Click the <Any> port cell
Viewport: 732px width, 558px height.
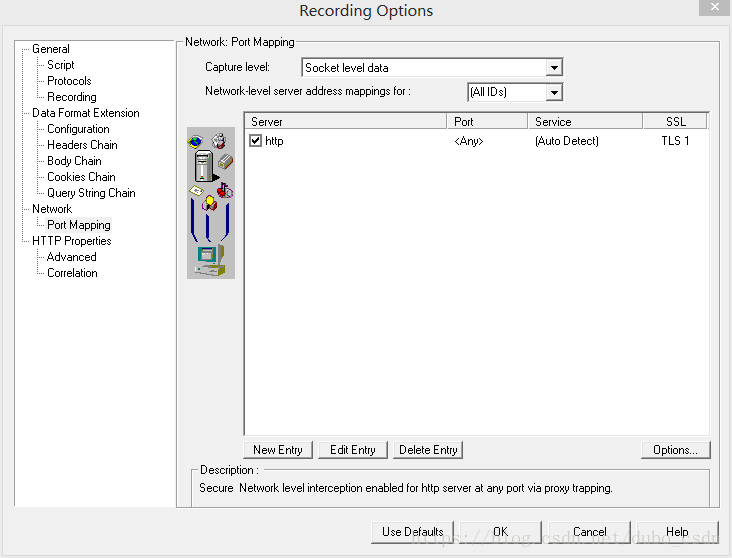(x=469, y=141)
